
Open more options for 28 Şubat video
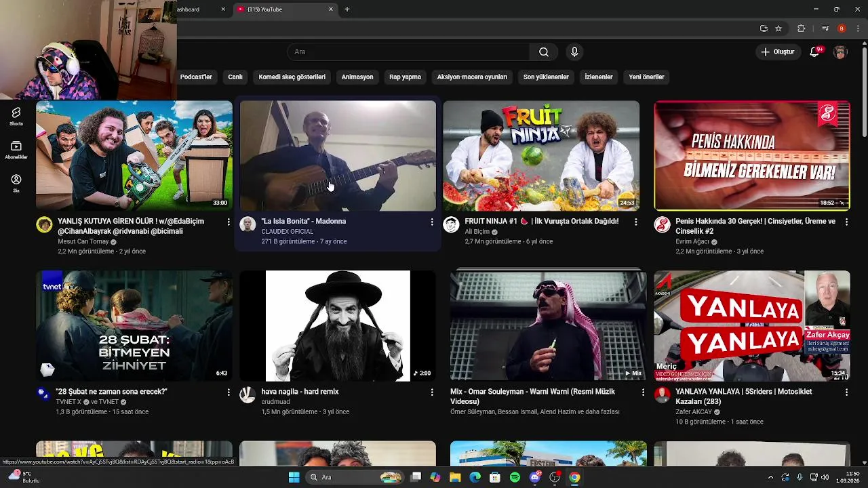[229, 392]
